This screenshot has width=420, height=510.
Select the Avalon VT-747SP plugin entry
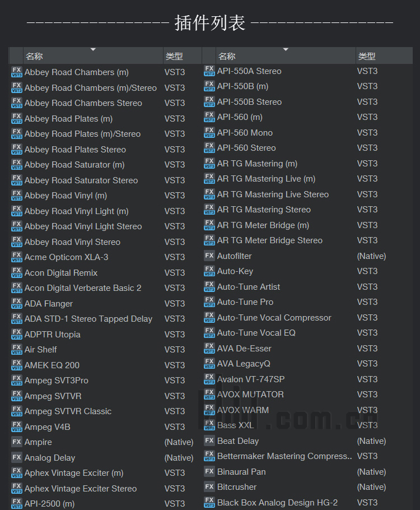[x=250, y=379]
